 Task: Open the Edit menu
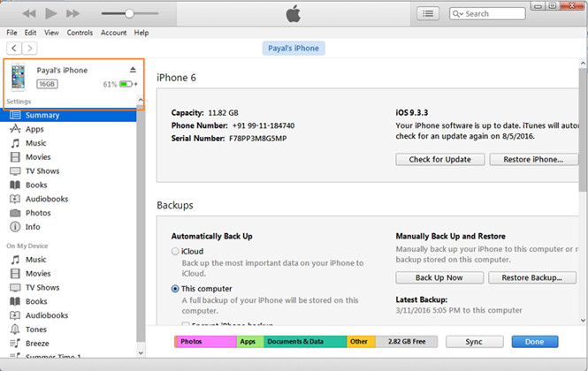tap(30, 33)
